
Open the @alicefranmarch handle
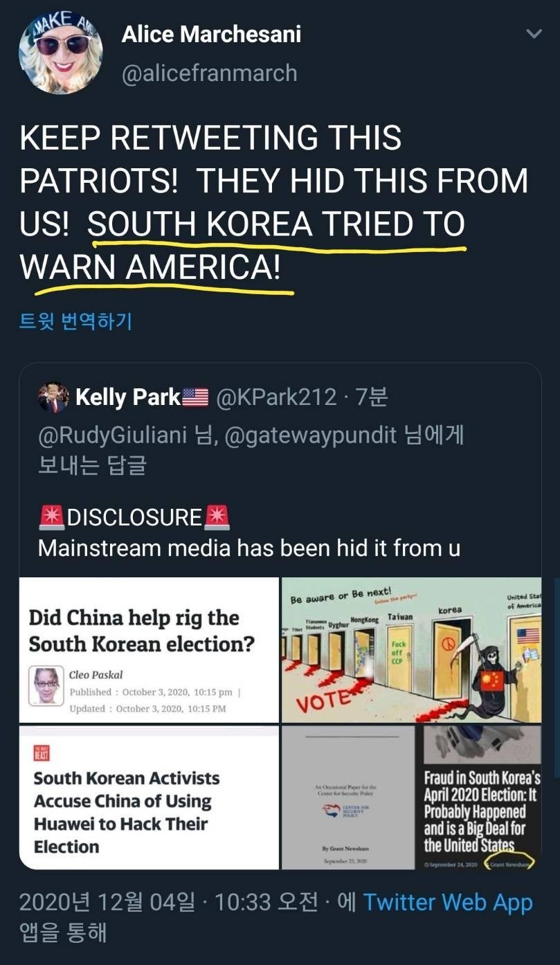pyautogui.click(x=210, y=73)
